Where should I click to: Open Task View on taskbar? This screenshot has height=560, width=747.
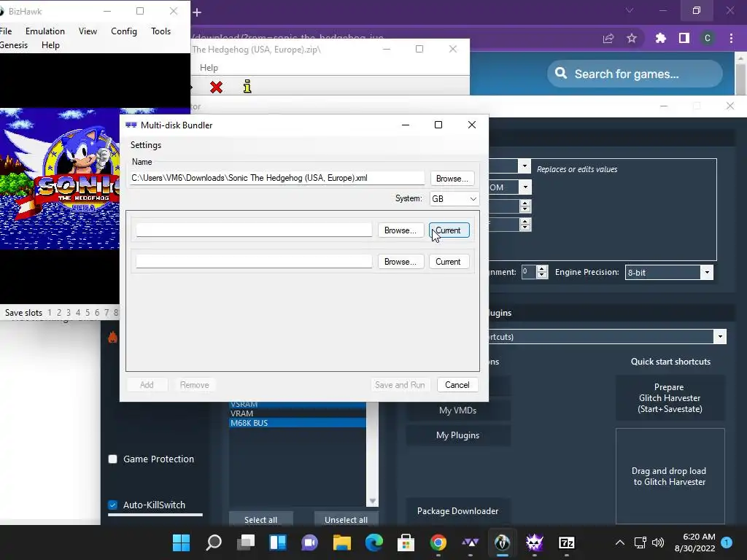tap(246, 542)
